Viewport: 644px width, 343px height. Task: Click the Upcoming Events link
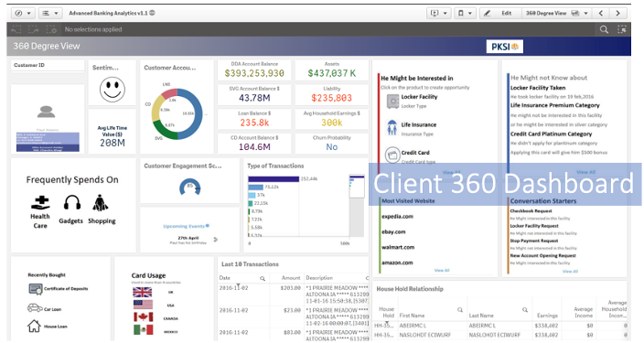tap(186, 226)
